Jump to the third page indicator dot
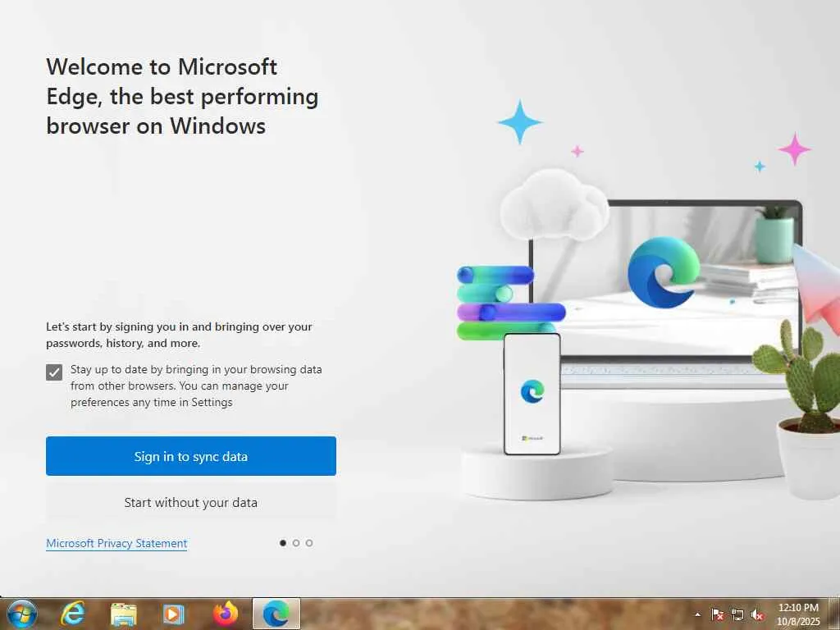 (309, 543)
